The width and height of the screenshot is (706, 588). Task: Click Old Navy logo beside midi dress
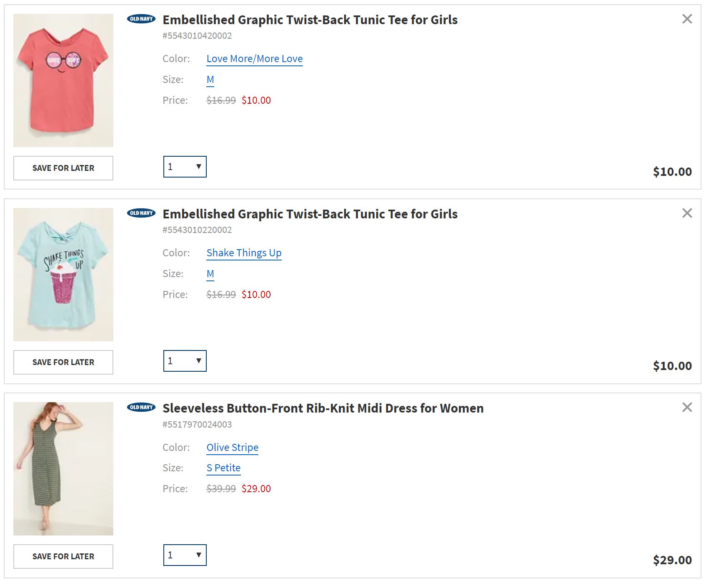(141, 407)
